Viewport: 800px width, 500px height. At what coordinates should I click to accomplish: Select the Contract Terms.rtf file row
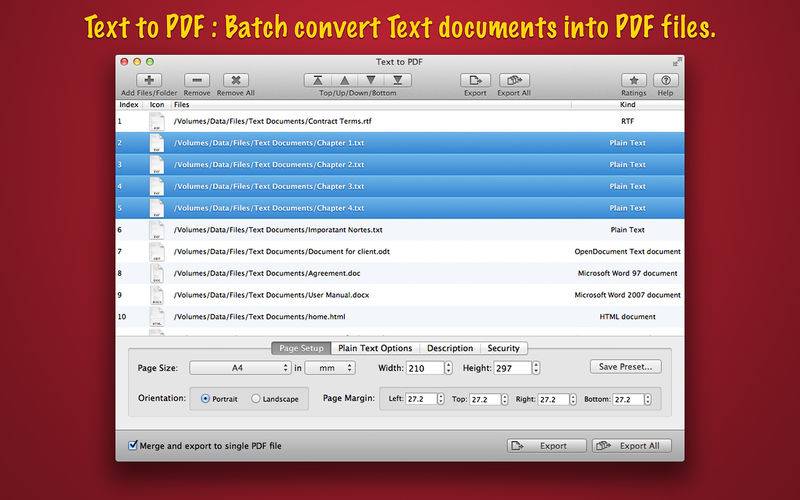point(400,121)
